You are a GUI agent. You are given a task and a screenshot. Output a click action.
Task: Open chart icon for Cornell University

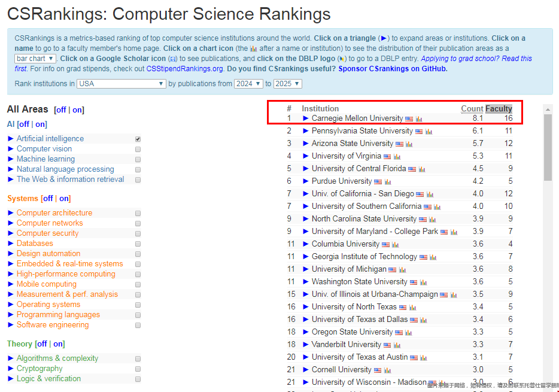(387, 370)
